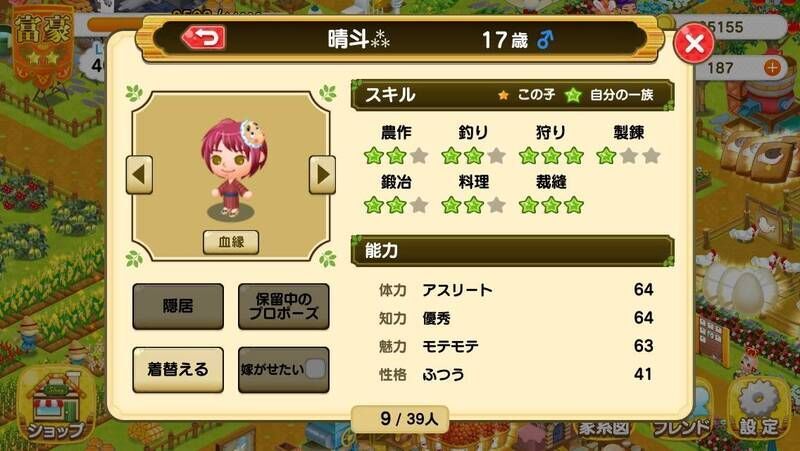
Task: Open 保留中のプロポーズ pending proposals
Action: point(284,306)
